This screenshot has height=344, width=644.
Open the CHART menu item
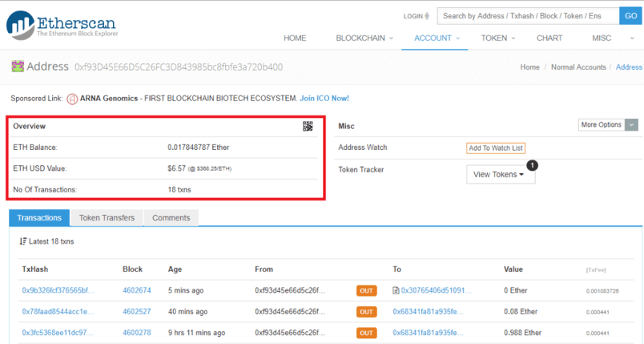549,38
